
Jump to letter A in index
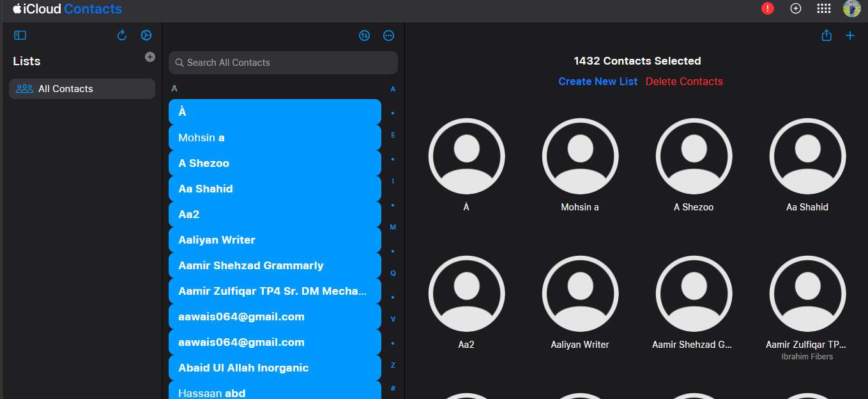pos(393,89)
